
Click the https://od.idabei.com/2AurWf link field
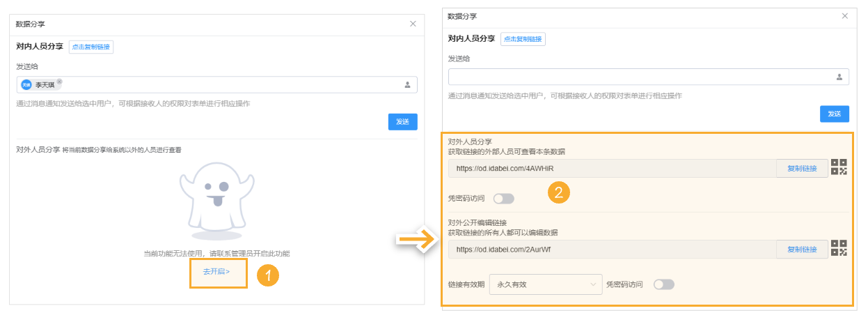pos(613,249)
